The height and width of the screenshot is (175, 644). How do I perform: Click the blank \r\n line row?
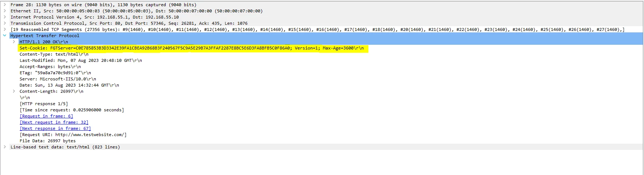pos(25,98)
